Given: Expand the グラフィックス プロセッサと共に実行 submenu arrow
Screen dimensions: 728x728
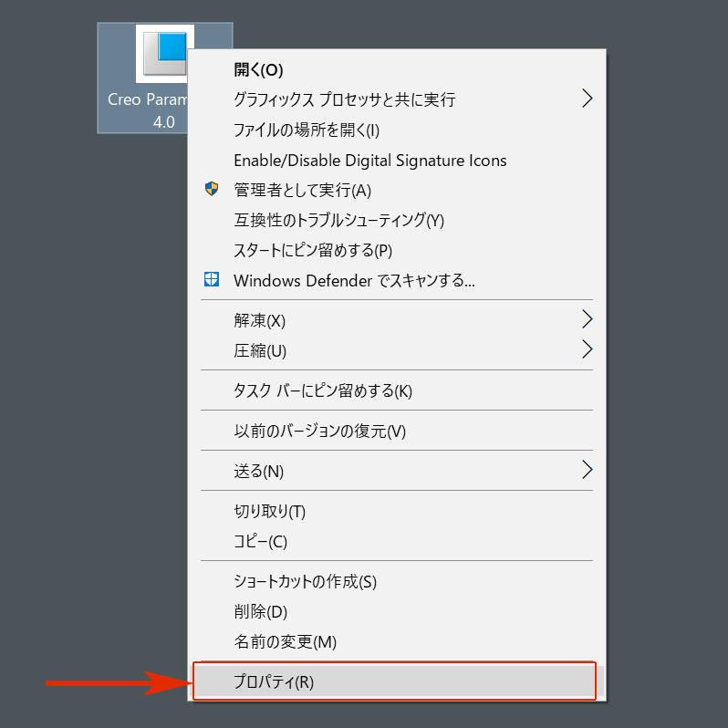Looking at the screenshot, I should click(x=587, y=99).
